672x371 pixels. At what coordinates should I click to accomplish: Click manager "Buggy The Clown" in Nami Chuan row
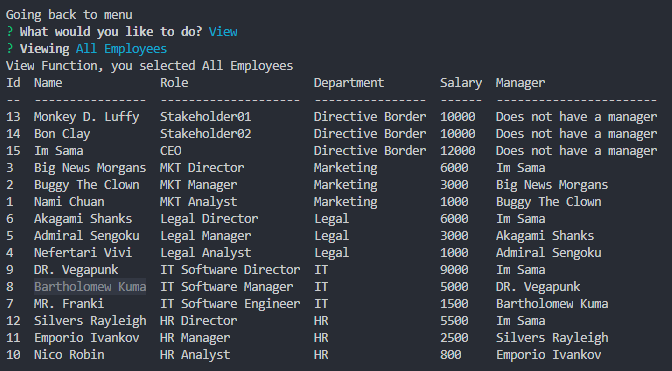click(x=549, y=202)
